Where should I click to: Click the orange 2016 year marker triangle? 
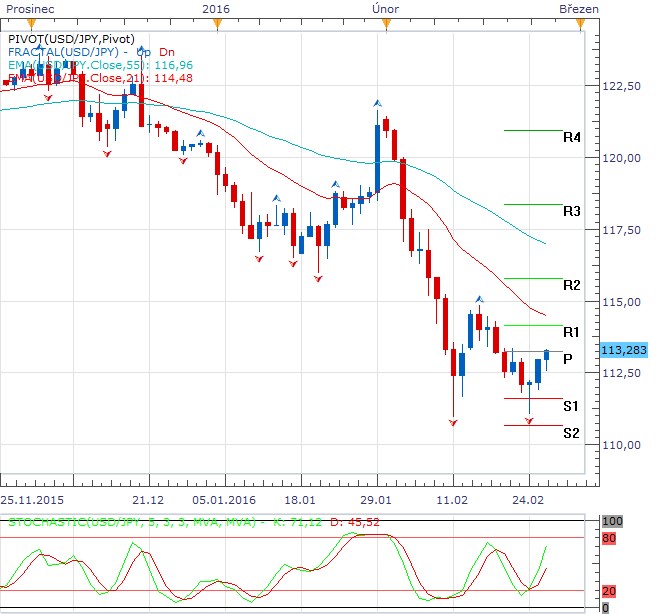click(217, 24)
